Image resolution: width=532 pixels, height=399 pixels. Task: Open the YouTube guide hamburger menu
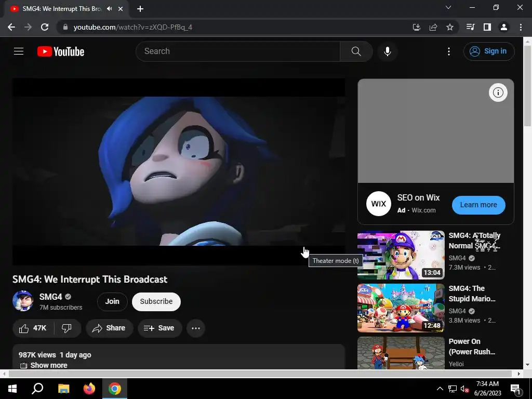tap(19, 51)
